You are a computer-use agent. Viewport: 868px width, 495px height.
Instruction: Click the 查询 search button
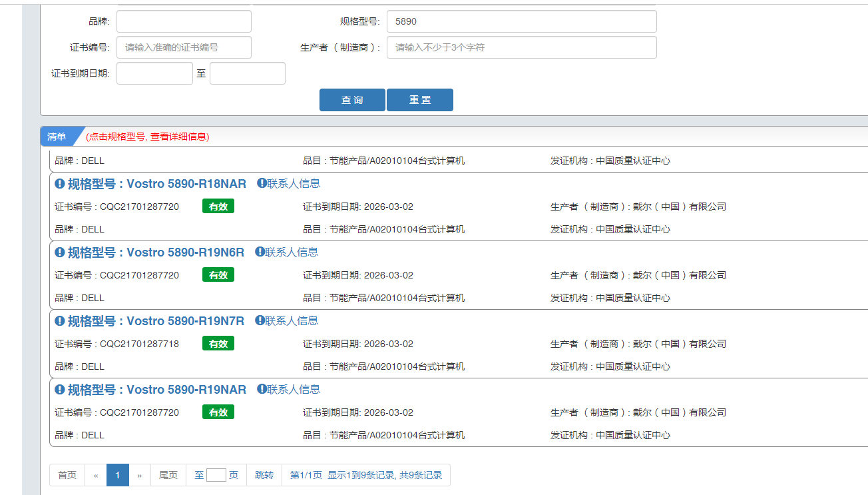(x=352, y=100)
